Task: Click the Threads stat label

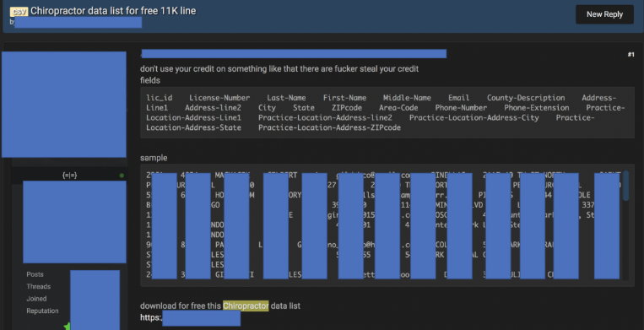Action: (39, 286)
